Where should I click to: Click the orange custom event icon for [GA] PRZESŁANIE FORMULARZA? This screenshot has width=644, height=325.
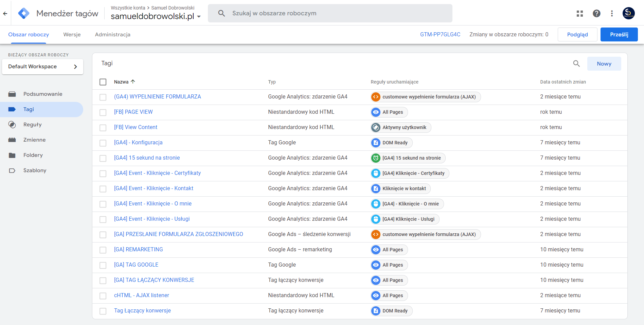[376, 234]
